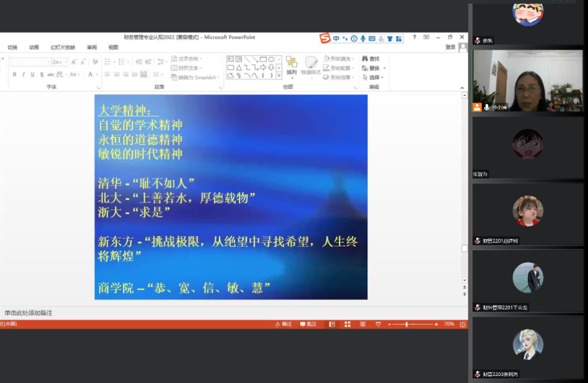Screen dimensions: 588x383
Task: Toggle Underline formatting in the font group
Action: click(33, 75)
